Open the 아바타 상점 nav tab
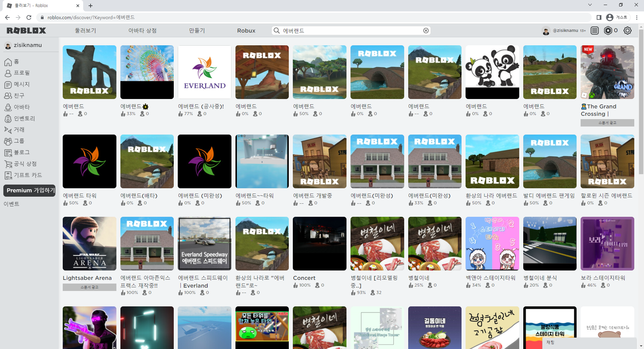The height and width of the screenshot is (349, 644). coord(143,31)
